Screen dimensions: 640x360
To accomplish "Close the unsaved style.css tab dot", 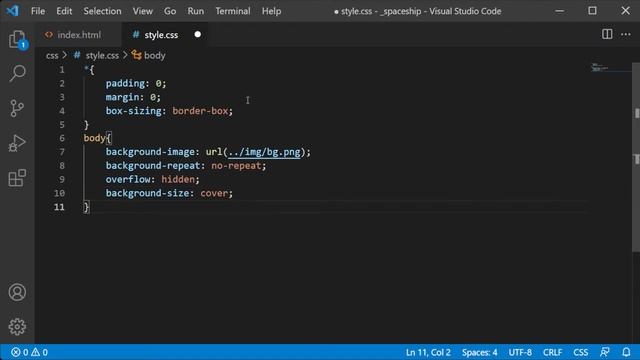I will tap(198, 35).
